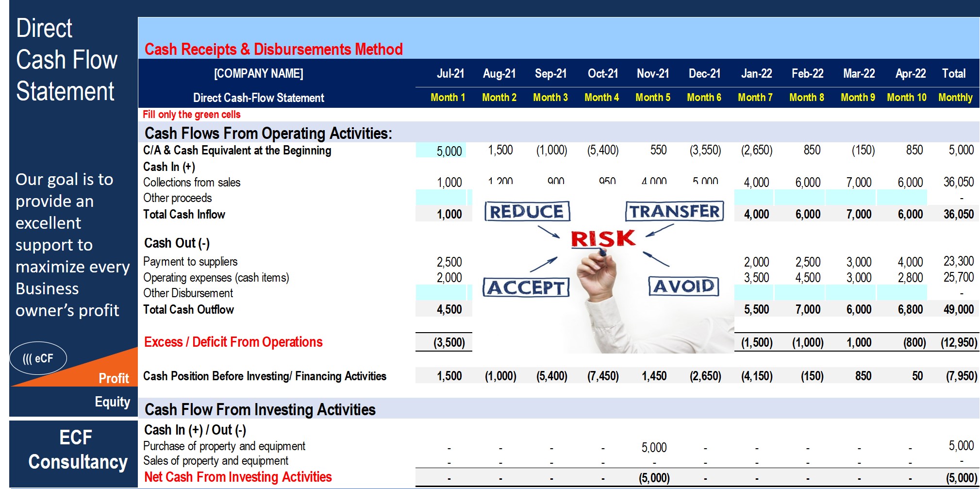This screenshot has height=489, width=980.
Task: Select the Excess / Deficit From Operations label
Action: (x=233, y=342)
